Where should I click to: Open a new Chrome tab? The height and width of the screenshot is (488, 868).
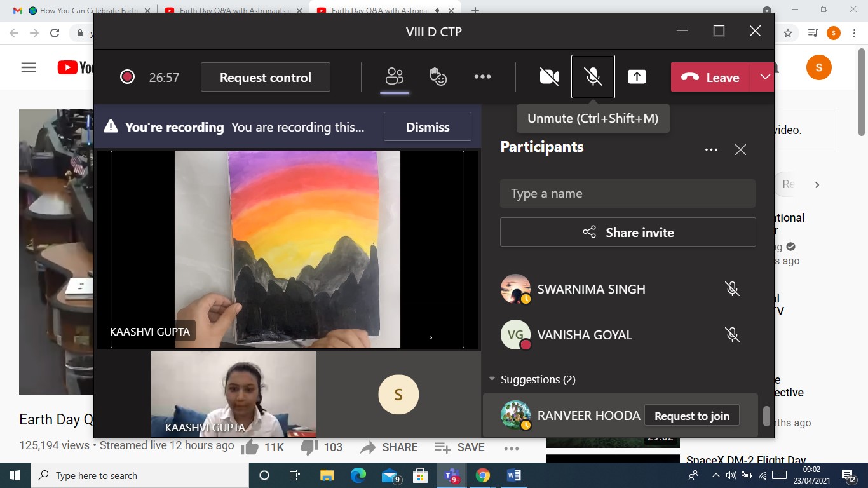pyautogui.click(x=475, y=10)
